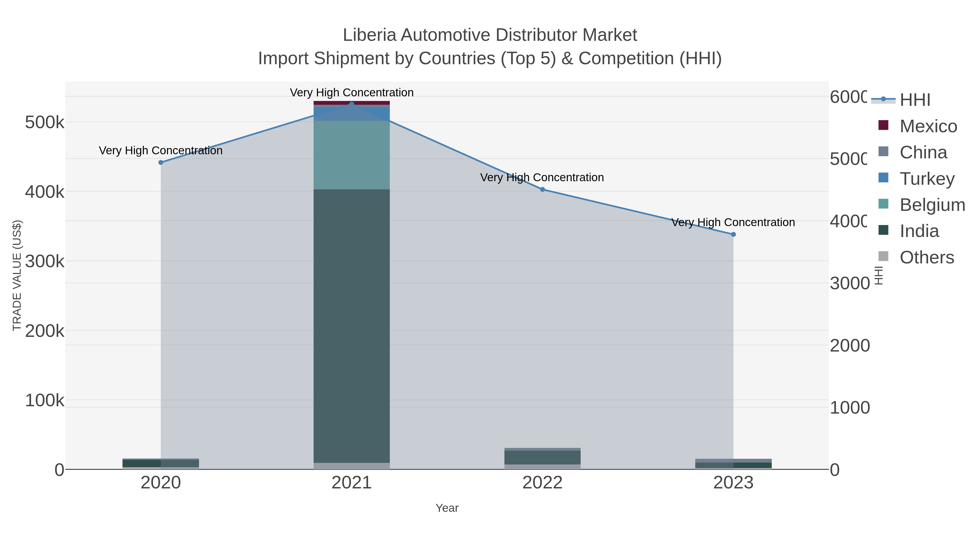Toggle the Others legend label
The image size is (980, 551).
click(x=927, y=257)
